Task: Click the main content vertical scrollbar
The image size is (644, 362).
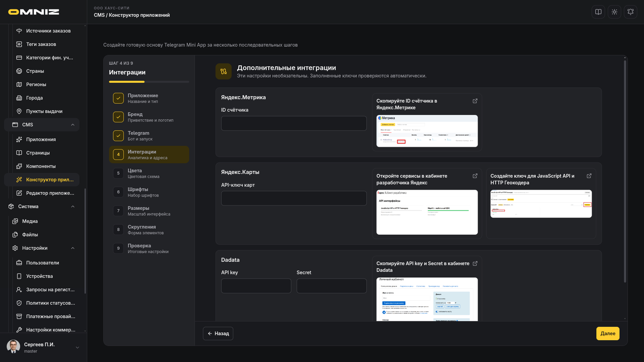Action: tap(625, 171)
